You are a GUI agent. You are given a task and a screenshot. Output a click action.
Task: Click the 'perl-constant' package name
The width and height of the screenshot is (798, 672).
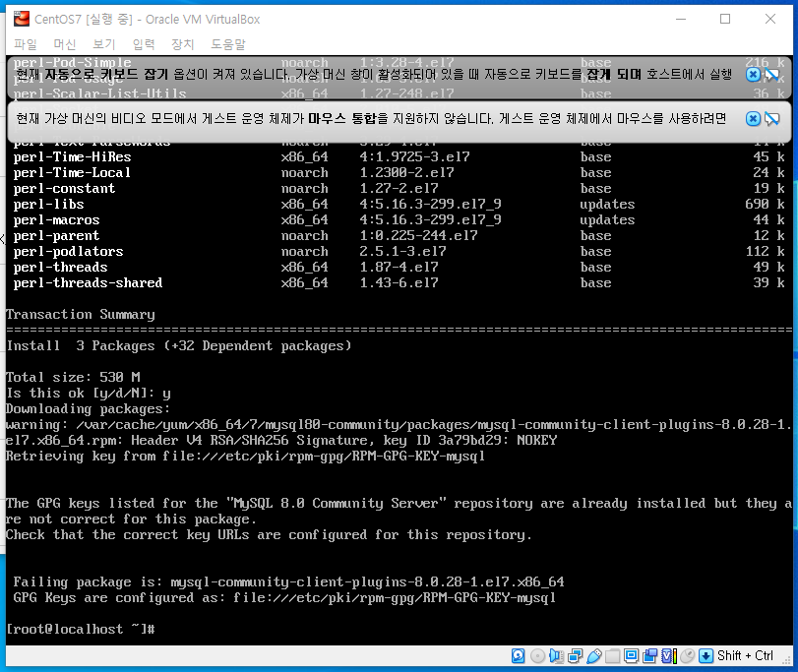(64, 188)
